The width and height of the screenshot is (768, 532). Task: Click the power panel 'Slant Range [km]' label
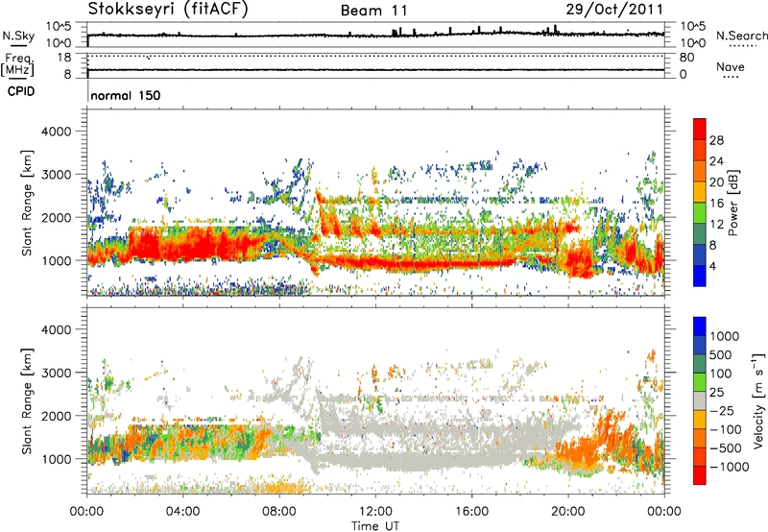[27, 203]
